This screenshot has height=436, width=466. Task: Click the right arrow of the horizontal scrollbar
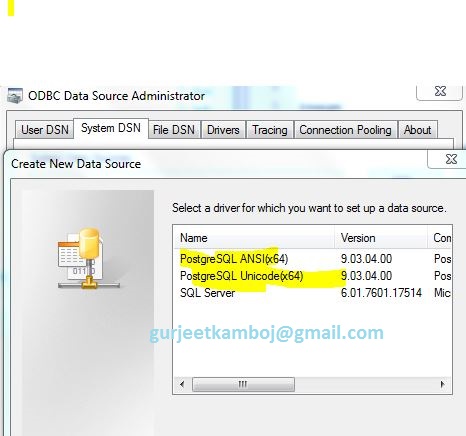click(x=443, y=384)
